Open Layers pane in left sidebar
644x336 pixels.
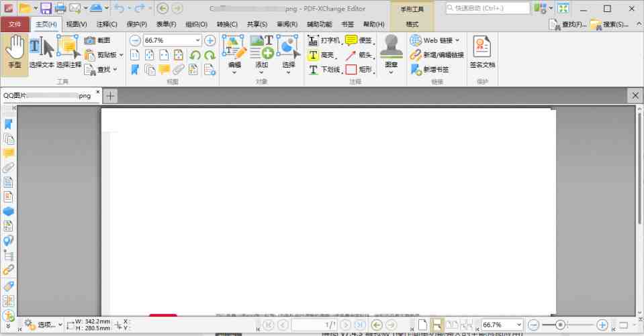pyautogui.click(x=8, y=211)
